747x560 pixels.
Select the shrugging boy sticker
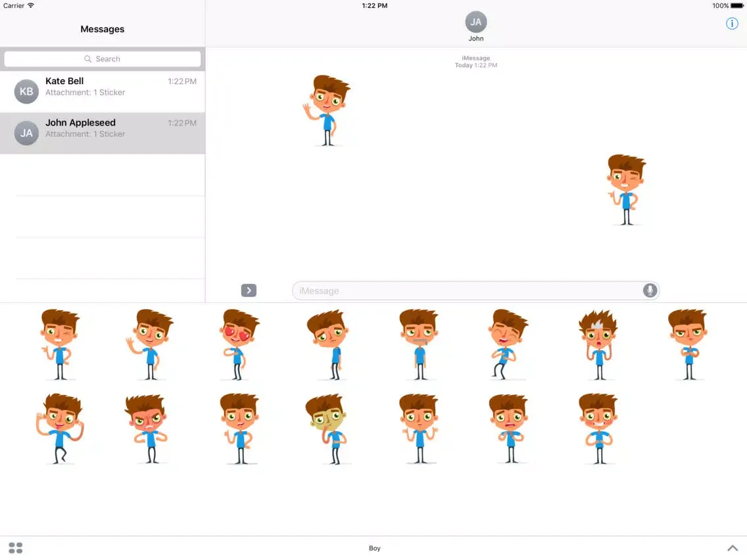[x=419, y=429]
